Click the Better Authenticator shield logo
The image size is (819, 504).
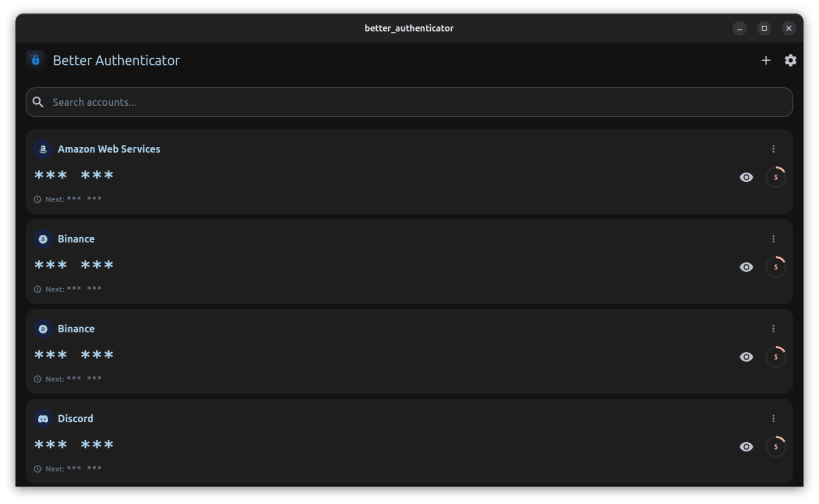(x=36, y=60)
